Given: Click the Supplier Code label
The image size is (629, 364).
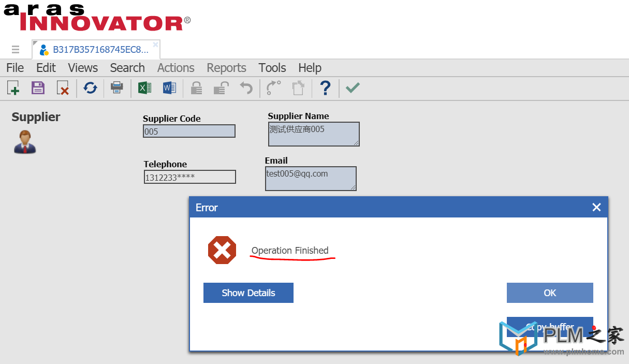Looking at the screenshot, I should 172,119.
